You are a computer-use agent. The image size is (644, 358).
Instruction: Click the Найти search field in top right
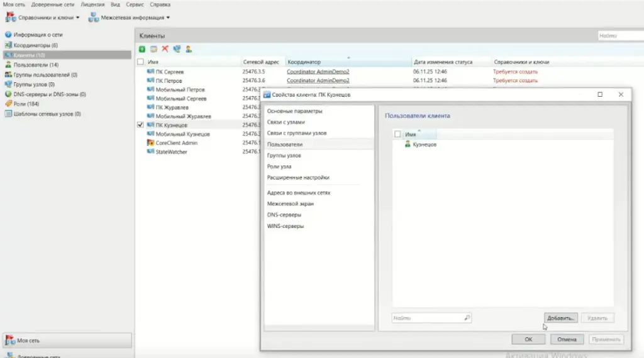(x=619, y=36)
